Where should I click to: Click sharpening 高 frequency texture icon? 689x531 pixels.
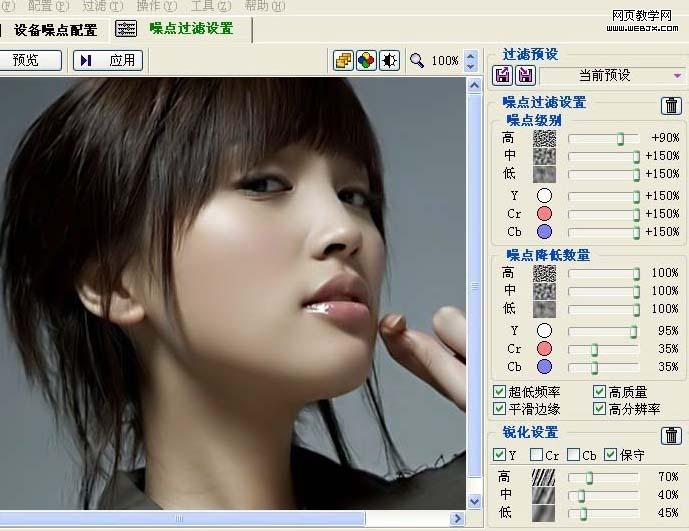[544, 477]
